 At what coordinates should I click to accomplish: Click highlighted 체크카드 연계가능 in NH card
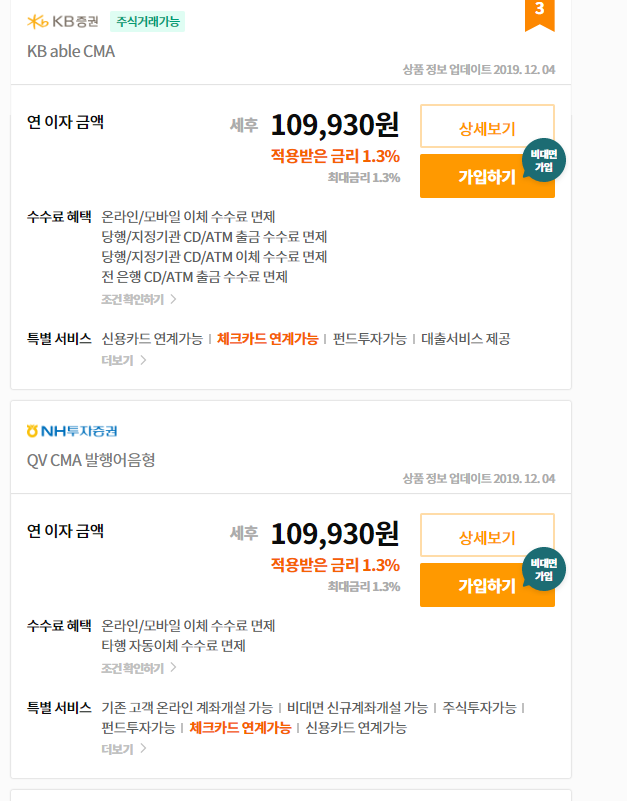[240, 727]
